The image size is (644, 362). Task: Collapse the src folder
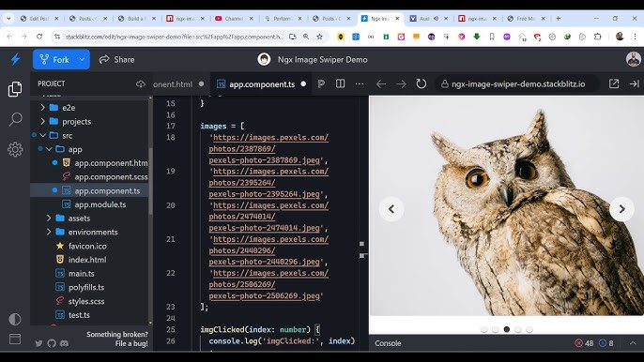click(43, 135)
